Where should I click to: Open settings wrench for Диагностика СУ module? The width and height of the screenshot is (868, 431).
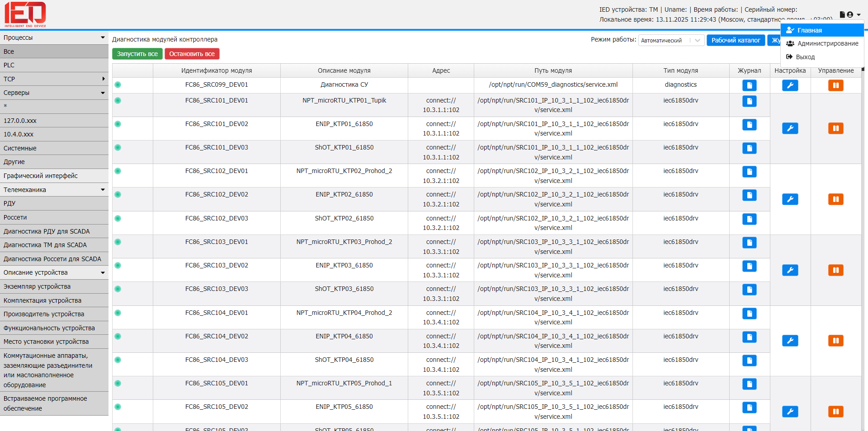pos(790,85)
